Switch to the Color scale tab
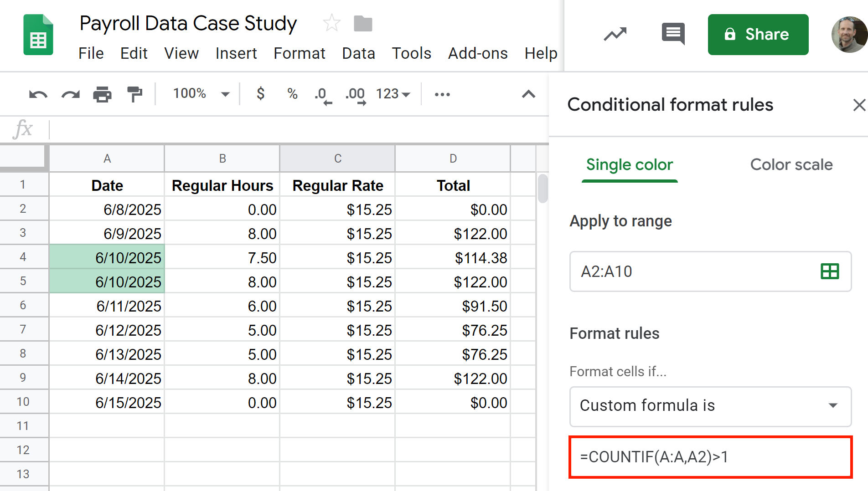Screen dimensions: 868x491 pyautogui.click(x=791, y=164)
